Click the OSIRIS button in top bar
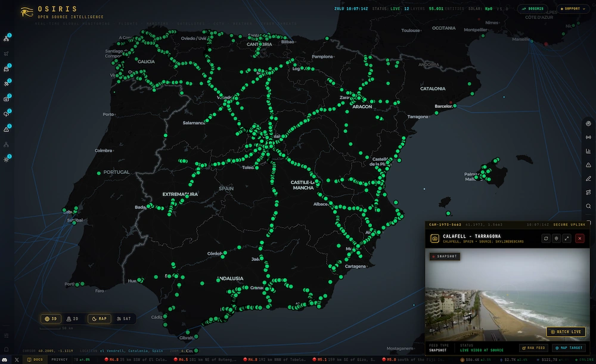This screenshot has height=364, width=596. pyautogui.click(x=533, y=8)
